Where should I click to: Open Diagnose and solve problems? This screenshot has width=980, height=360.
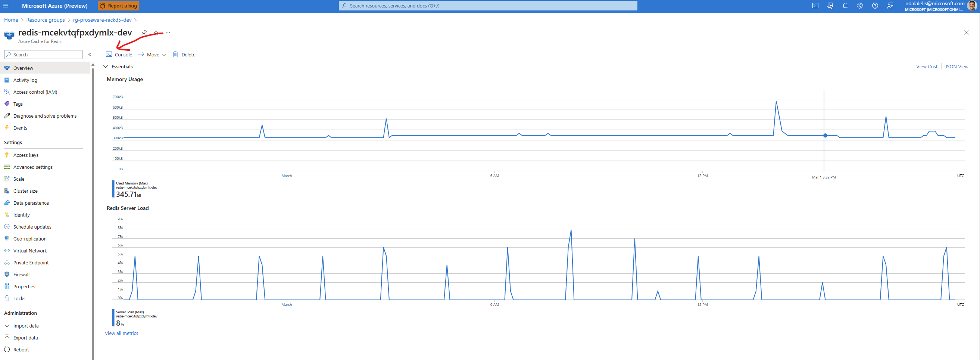click(45, 116)
